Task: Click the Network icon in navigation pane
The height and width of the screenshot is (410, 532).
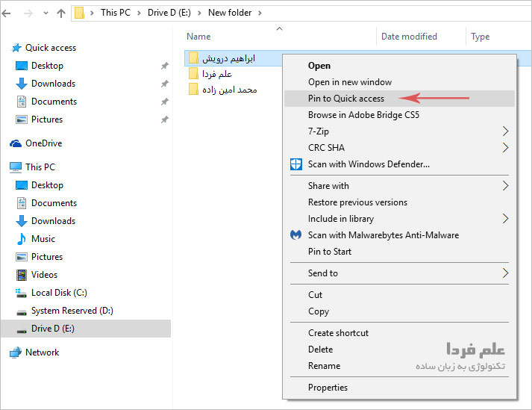Action: tap(16, 352)
